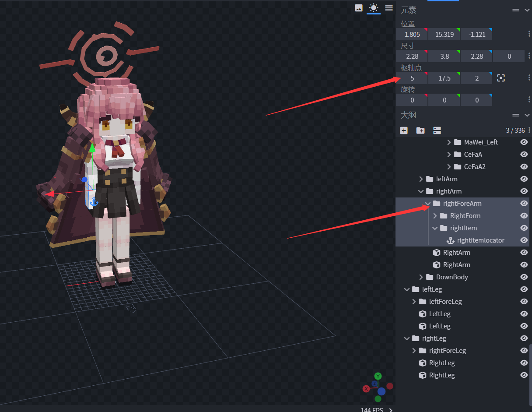Click the folder icon of leftLeg group
The image size is (532, 412).
[416, 289]
